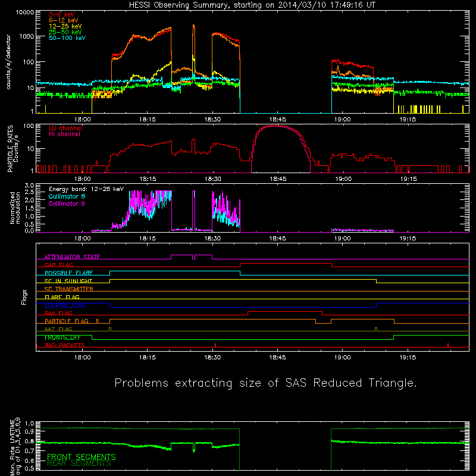
Task: Click the Flags axis label
Action: pos(24,297)
